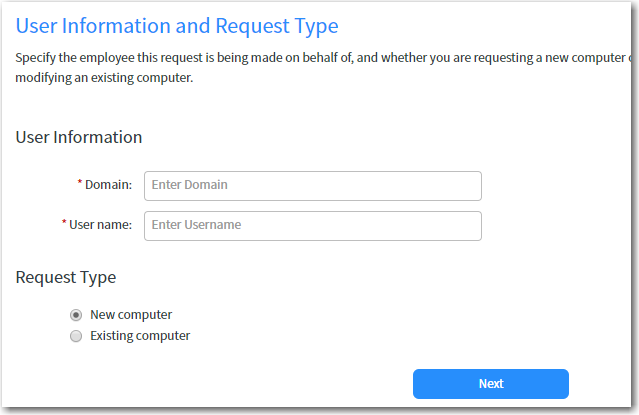Focus the User name text box
The image size is (639, 415).
tap(312, 226)
